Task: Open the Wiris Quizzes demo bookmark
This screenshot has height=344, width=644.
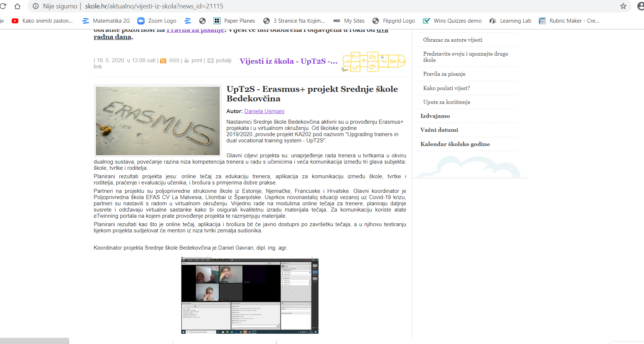Action: coord(452,21)
